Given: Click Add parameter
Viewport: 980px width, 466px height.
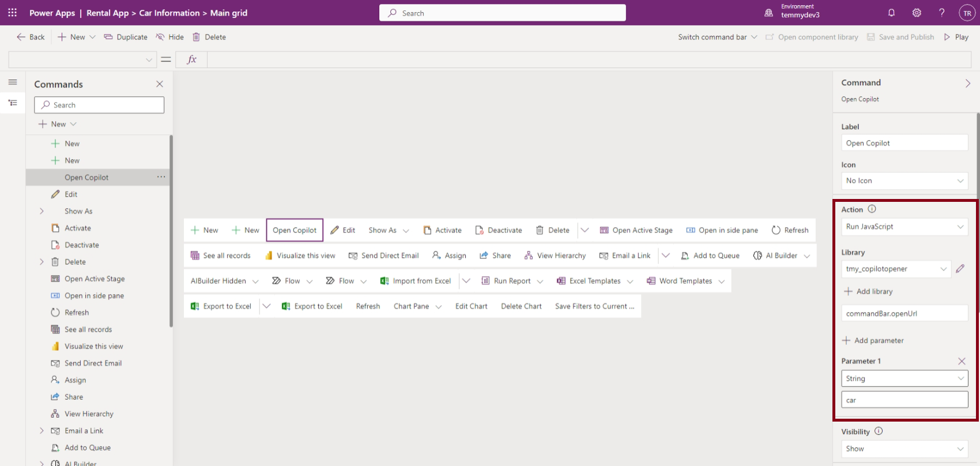Looking at the screenshot, I should (x=873, y=340).
